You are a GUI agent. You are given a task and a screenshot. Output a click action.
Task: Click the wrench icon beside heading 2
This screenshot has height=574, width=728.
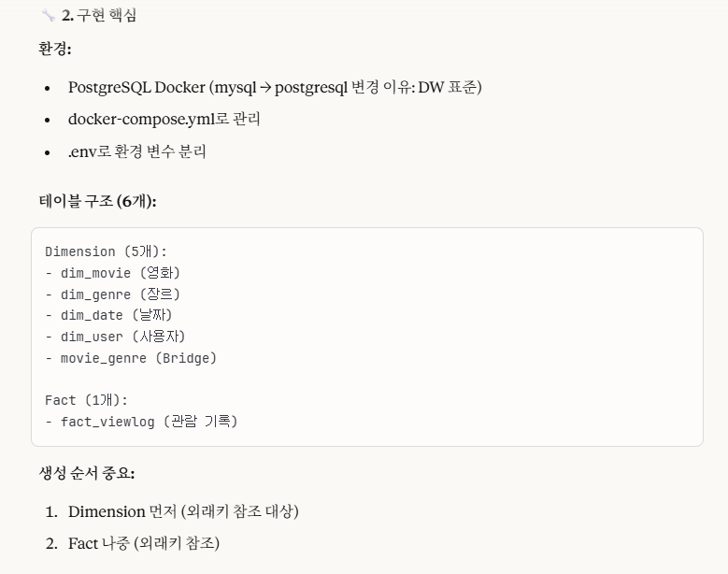click(x=48, y=15)
